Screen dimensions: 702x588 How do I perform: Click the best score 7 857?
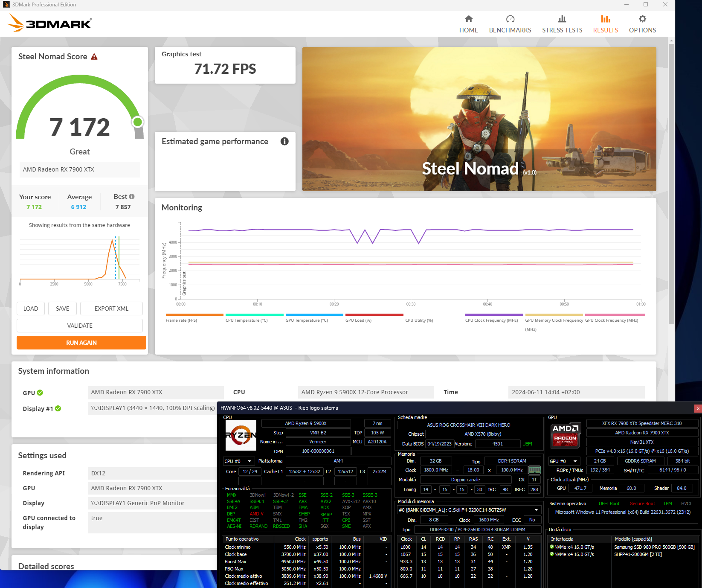[123, 207]
